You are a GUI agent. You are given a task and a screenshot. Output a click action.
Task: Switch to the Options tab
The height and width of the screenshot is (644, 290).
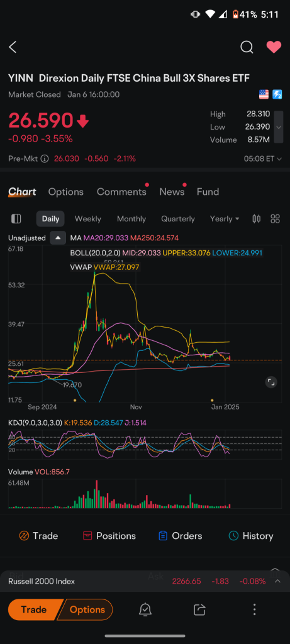tap(65, 192)
